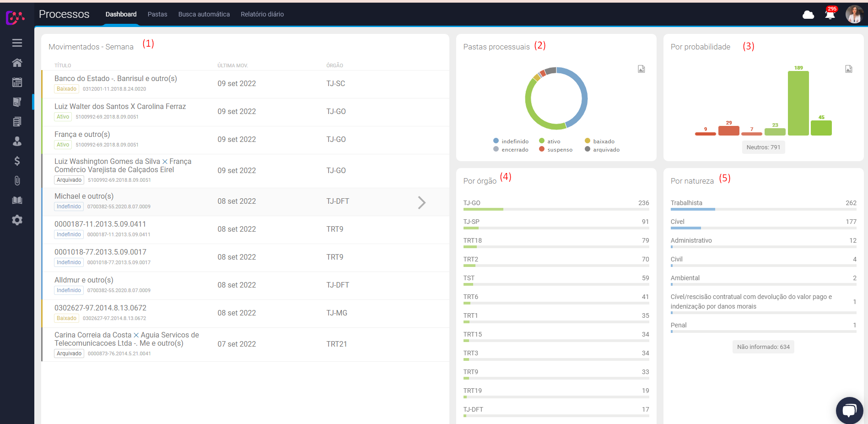Image resolution: width=868 pixels, height=424 pixels.
Task: Click the person contacts icon in sidebar
Action: (x=17, y=141)
